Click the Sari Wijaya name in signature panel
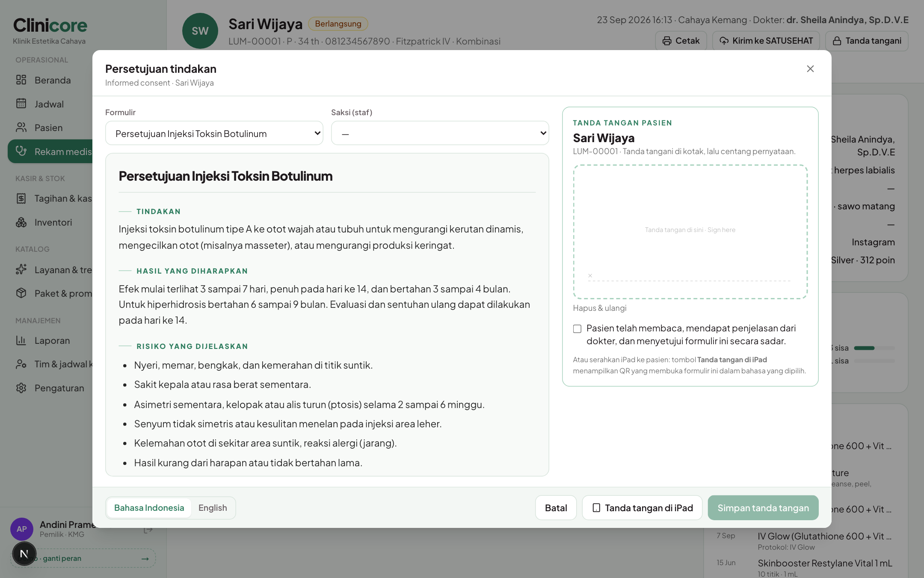Viewport: 924px width, 578px height. coord(604,138)
